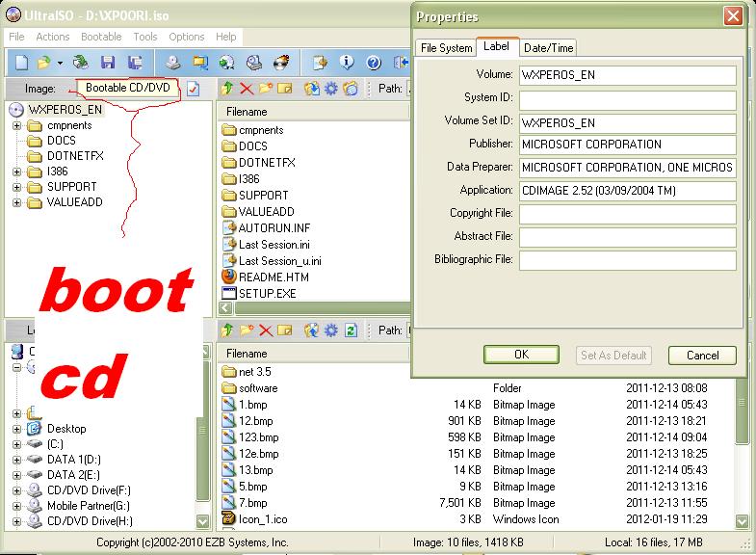Switch to the Date/Time tab

[x=549, y=48]
